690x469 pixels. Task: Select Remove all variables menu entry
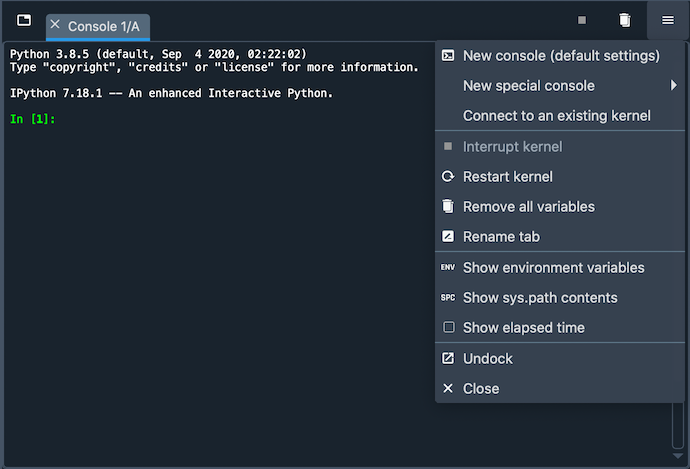[x=528, y=207]
